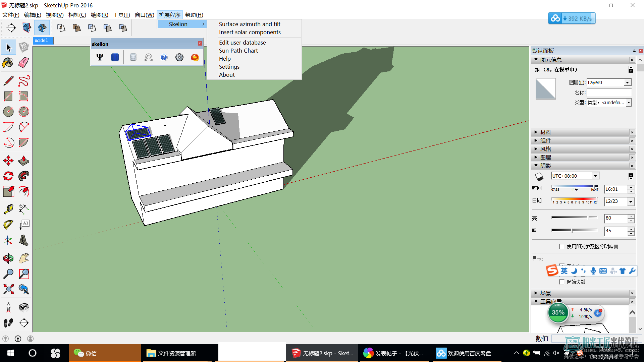Click the Zoom Extents tool
Image resolution: width=644 pixels, height=362 pixels.
coord(8,289)
